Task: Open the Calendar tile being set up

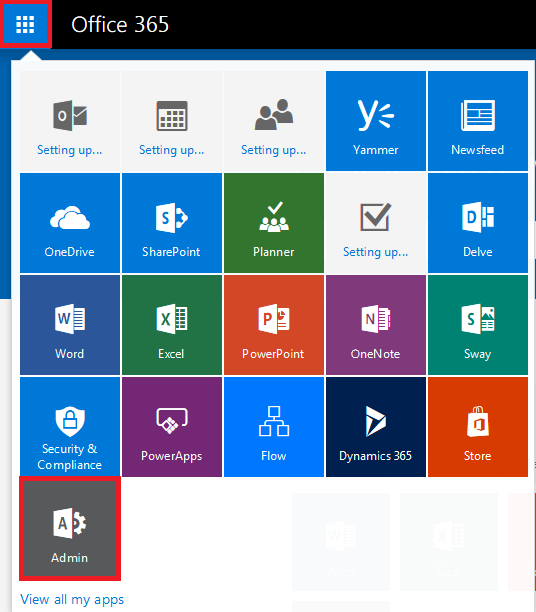Action: [172, 121]
